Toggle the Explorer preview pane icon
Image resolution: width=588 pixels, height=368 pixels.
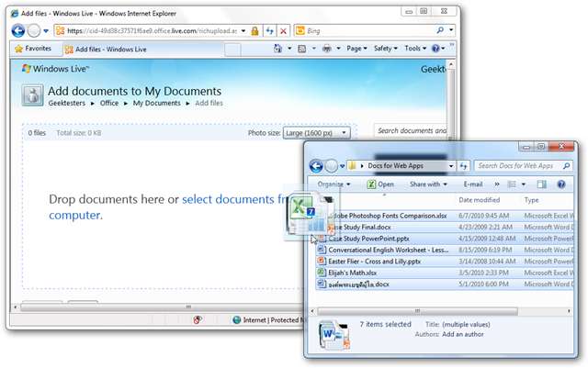[x=541, y=184]
